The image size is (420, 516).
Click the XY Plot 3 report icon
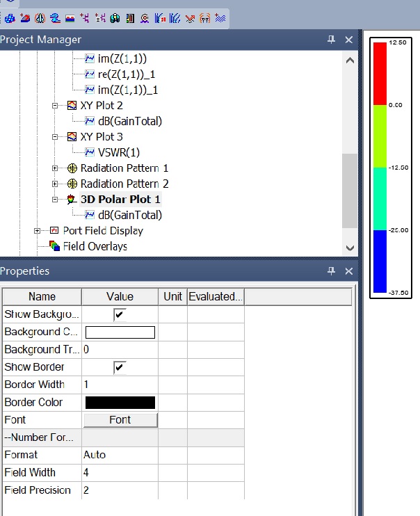tap(72, 137)
